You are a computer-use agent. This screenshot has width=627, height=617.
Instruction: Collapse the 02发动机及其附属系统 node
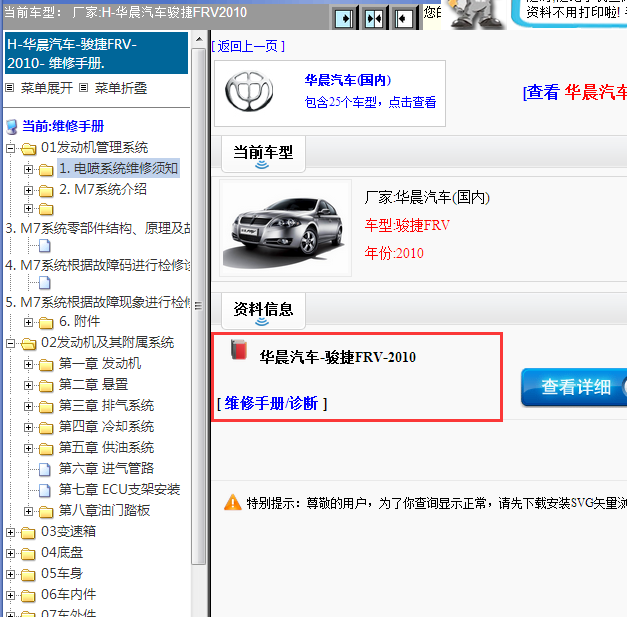coord(11,343)
